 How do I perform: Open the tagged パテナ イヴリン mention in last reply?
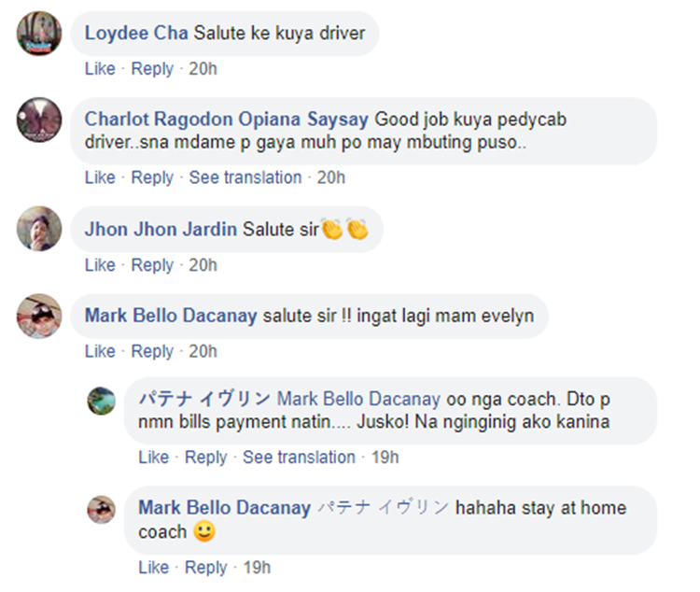382,509
